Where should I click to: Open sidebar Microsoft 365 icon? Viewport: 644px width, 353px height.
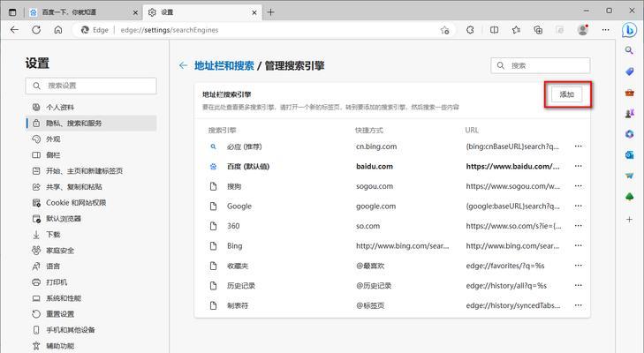629,134
